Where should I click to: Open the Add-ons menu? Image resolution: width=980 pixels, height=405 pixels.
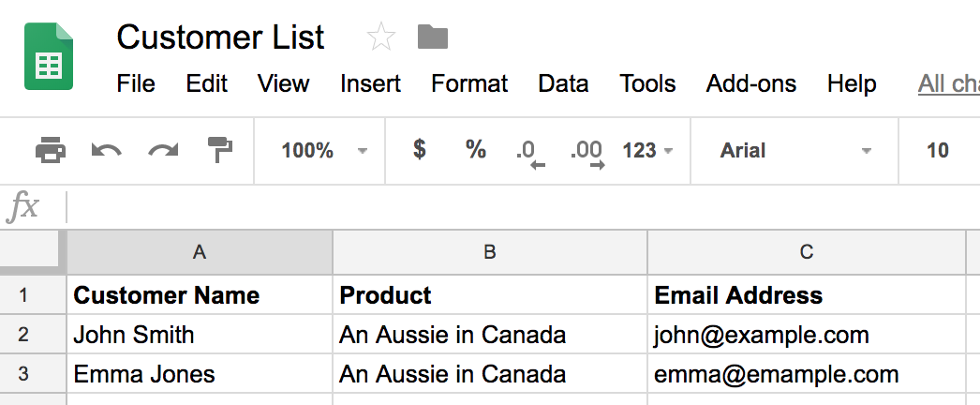[751, 83]
